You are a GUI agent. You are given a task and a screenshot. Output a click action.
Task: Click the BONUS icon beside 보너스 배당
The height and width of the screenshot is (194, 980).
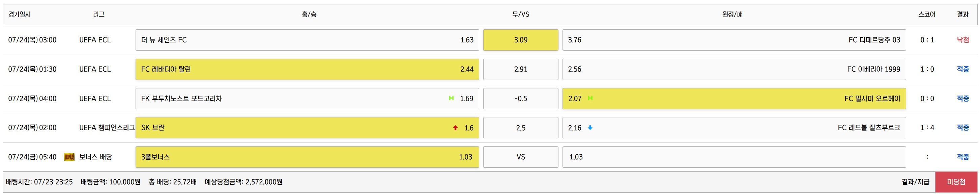tap(69, 157)
